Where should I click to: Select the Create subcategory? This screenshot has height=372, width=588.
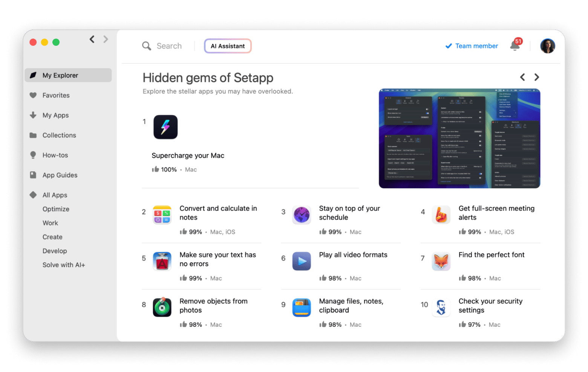52,237
